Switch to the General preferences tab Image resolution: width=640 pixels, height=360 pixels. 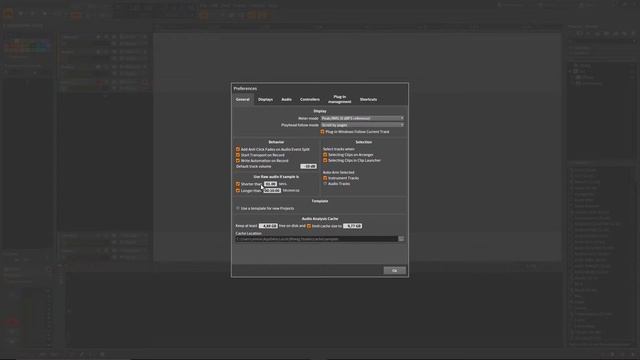[x=242, y=99]
